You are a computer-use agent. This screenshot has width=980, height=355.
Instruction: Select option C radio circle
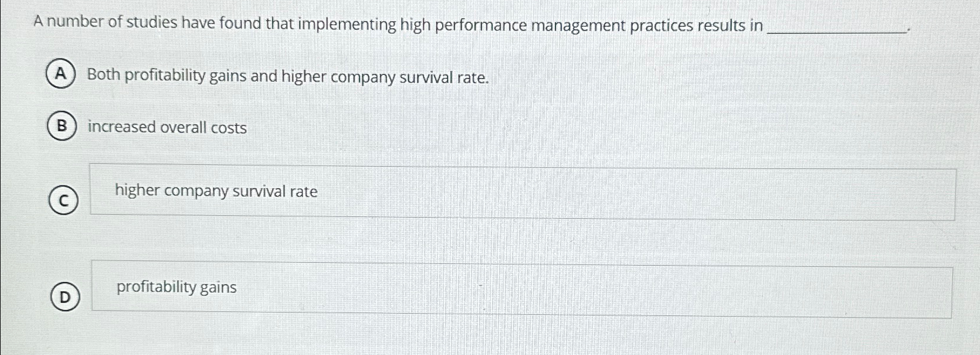click(63, 201)
